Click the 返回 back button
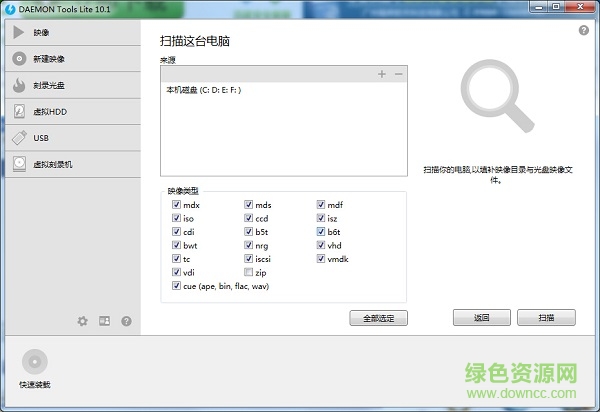This screenshot has width=600, height=412. pyautogui.click(x=481, y=318)
